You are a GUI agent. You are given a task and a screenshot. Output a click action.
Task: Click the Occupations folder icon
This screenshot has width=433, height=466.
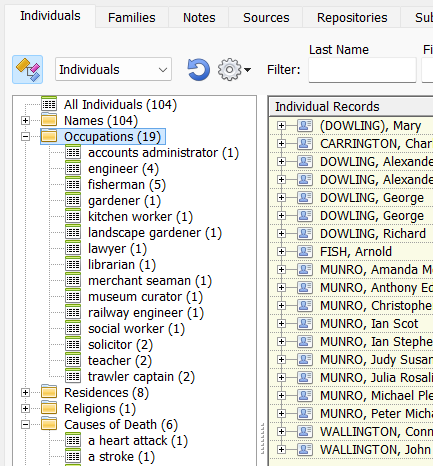(x=49, y=136)
